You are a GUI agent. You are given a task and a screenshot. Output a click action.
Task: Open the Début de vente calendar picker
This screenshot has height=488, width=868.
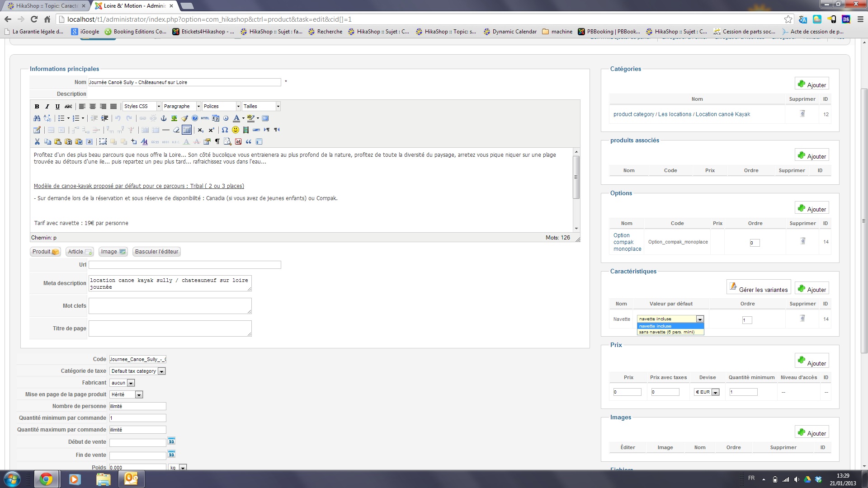point(171,441)
